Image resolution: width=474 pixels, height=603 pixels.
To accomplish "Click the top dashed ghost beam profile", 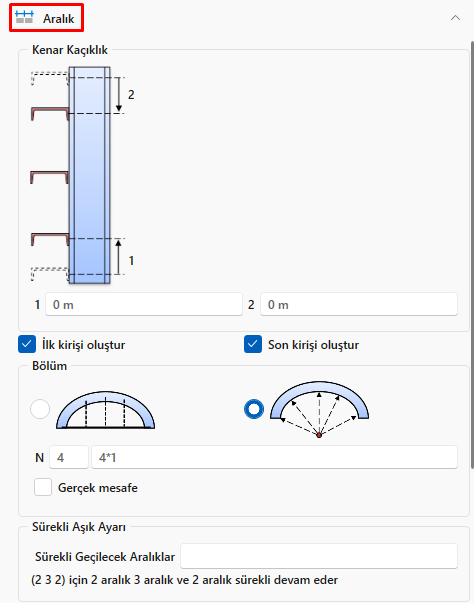I will click(x=50, y=78).
